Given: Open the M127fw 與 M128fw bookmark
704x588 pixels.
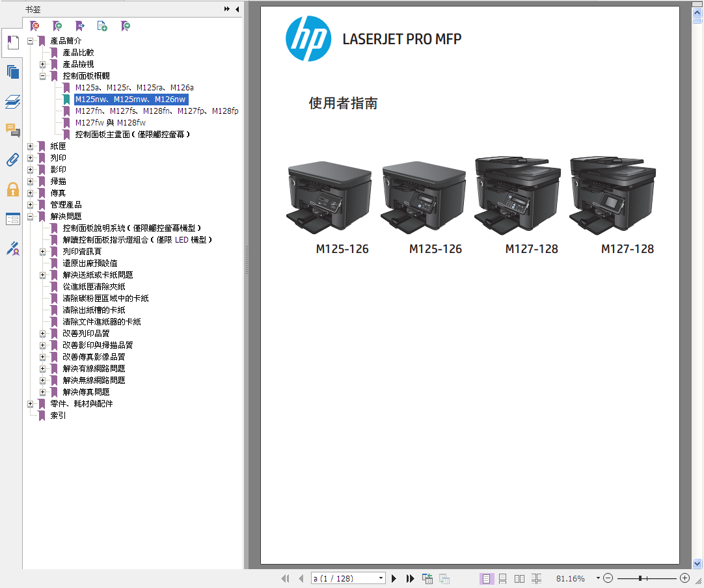Looking at the screenshot, I should pos(110,122).
